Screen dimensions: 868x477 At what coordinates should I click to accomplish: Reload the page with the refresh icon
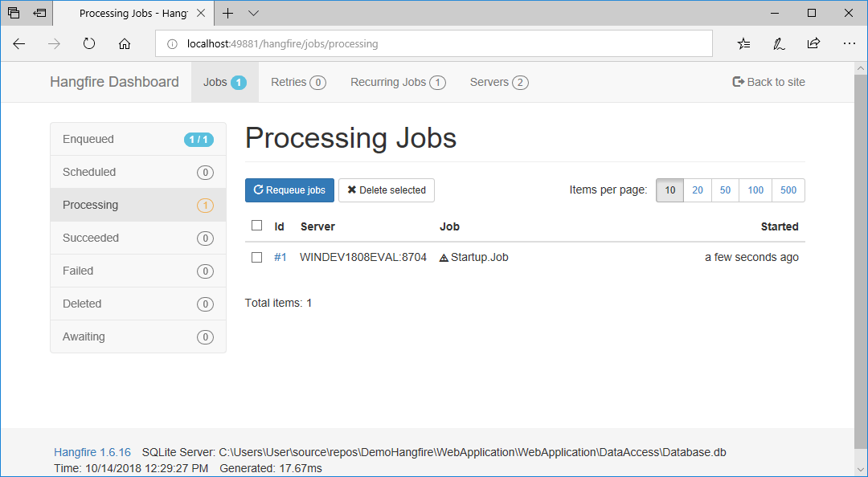pos(89,43)
